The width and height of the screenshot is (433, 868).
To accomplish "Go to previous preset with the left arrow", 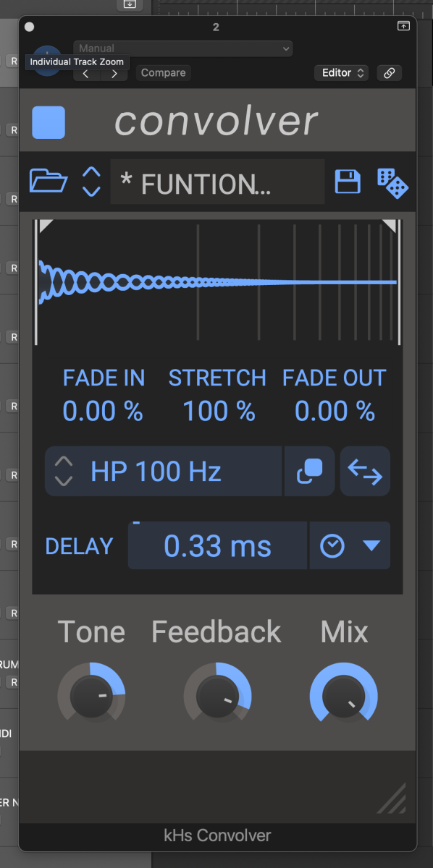I will [86, 74].
